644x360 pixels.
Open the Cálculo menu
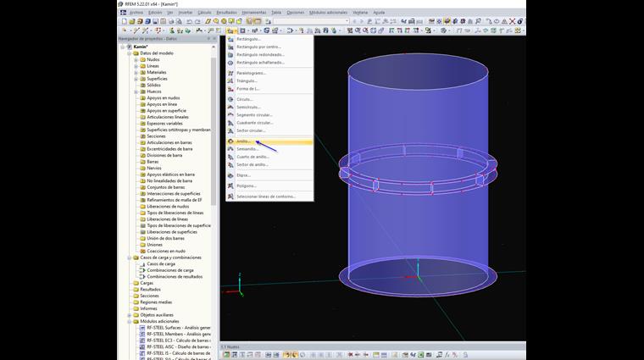click(204, 13)
